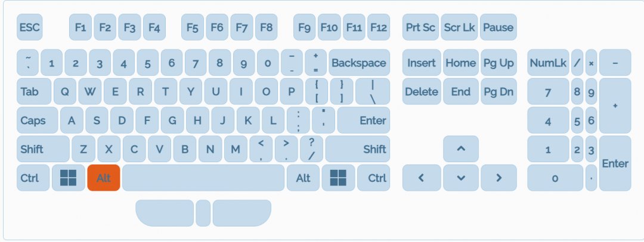The image size is (644, 242).
Task: Click the Backspace key
Action: pos(358,63)
